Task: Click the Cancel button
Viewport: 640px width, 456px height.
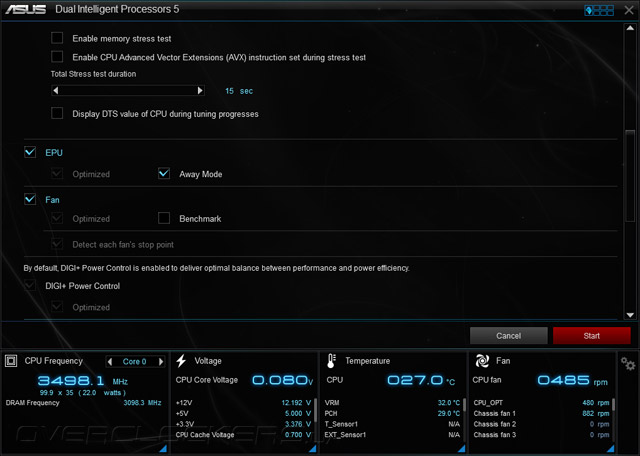Action: tap(509, 336)
